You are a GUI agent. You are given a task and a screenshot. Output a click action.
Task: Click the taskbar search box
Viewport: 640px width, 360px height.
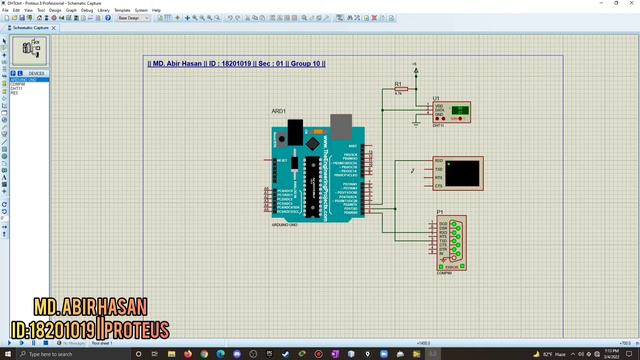click(73, 354)
